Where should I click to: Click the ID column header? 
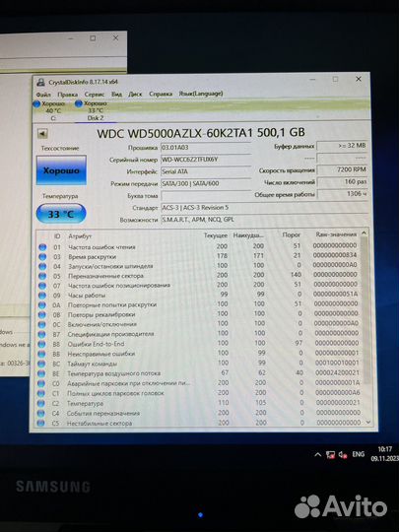[57, 236]
